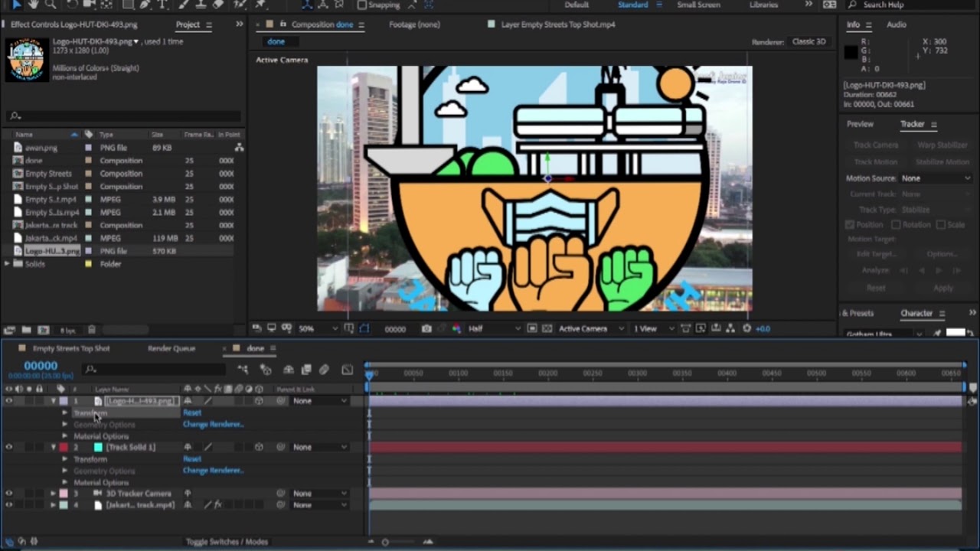Open parent dropdown for Logo layer
The height and width of the screenshot is (551, 980).
coord(320,401)
